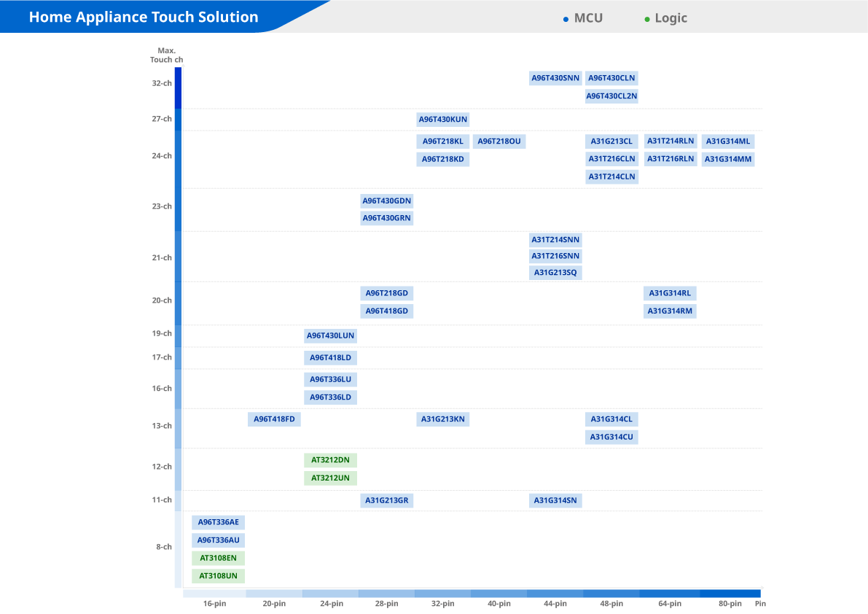This screenshot has height=614, width=868.
Task: Open the A96T430SNN product link
Action: [555, 78]
